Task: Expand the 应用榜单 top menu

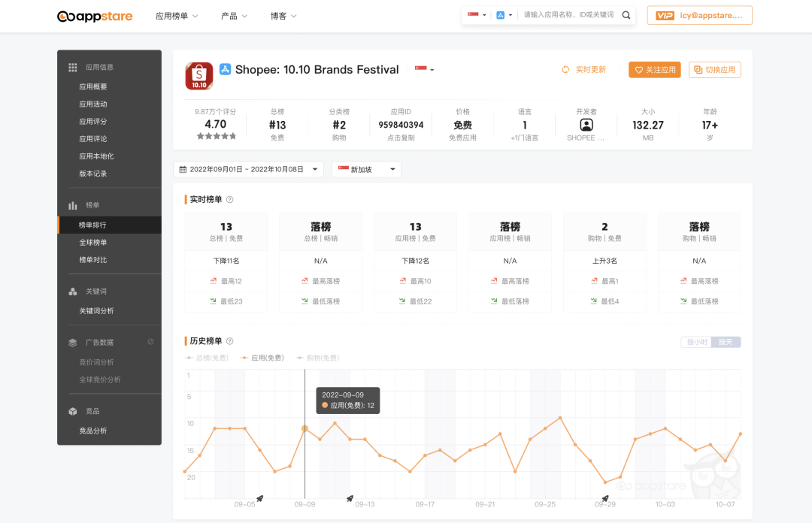Action: coord(177,16)
